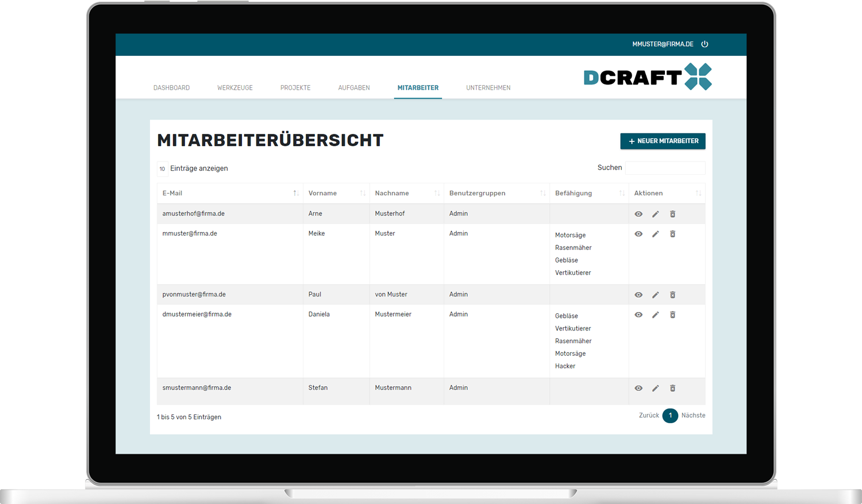Click the DCRAFT logo

click(647, 77)
